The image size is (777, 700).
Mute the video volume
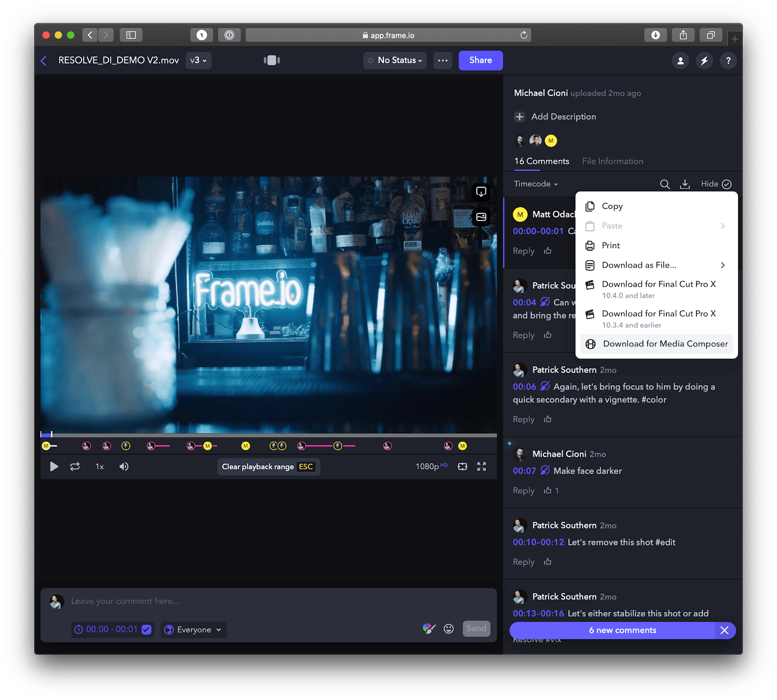click(124, 466)
